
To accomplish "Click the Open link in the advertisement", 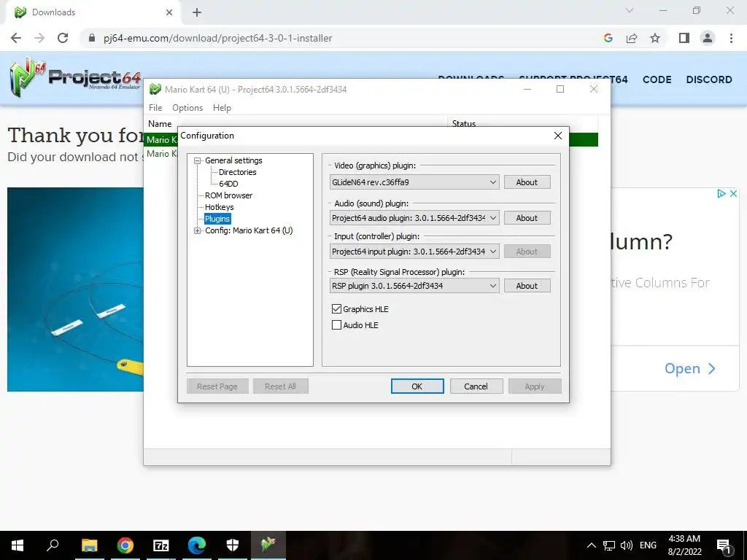I will 689,368.
